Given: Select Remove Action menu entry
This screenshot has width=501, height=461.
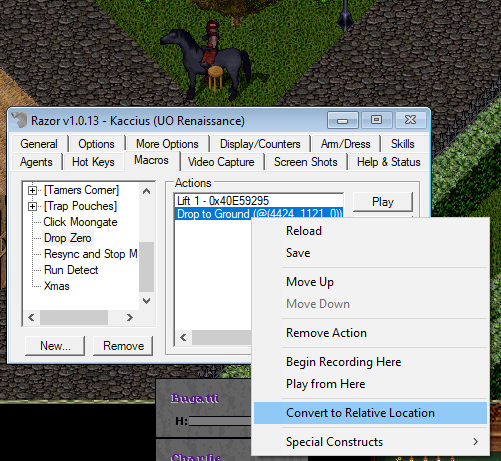Looking at the screenshot, I should coord(370,333).
